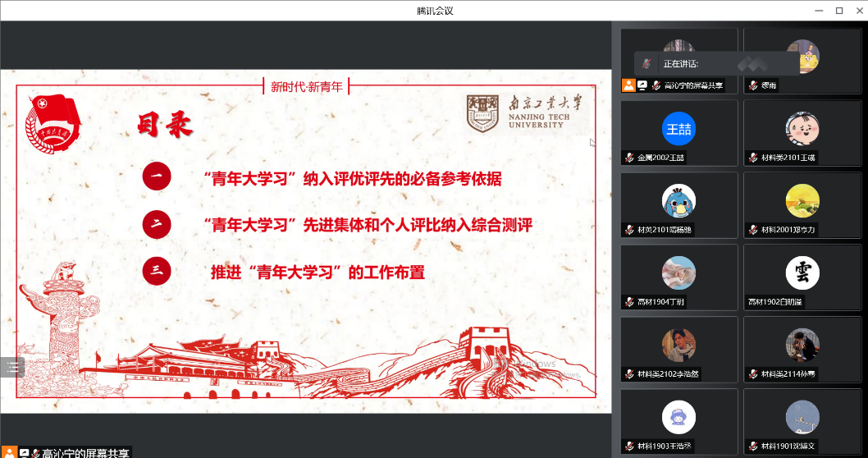Toggle the mic icon for 材料1901沈婧文
The height and width of the screenshot is (458, 868).
click(x=752, y=447)
